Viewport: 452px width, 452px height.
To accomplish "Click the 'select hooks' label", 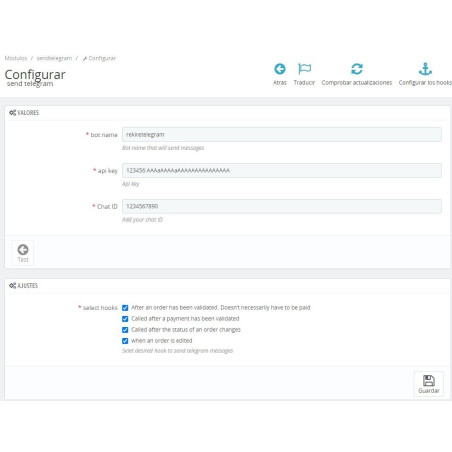I will [x=100, y=308].
